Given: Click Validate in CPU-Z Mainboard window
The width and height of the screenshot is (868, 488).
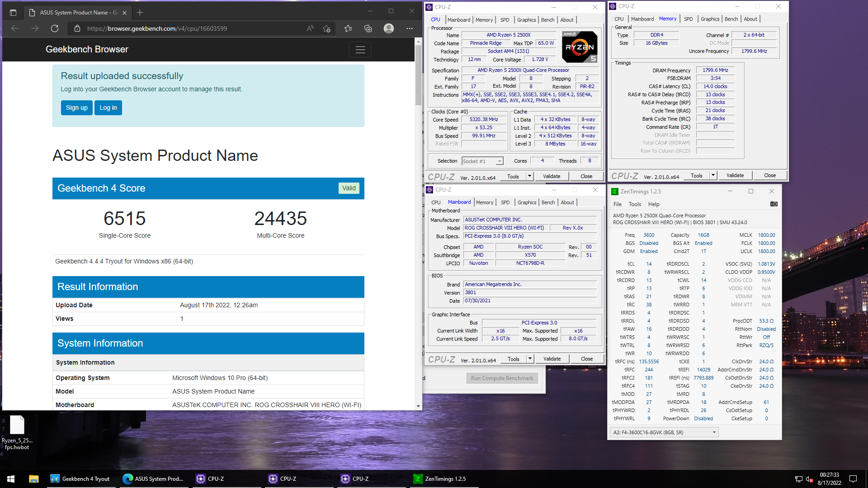Looking at the screenshot, I should (552, 359).
